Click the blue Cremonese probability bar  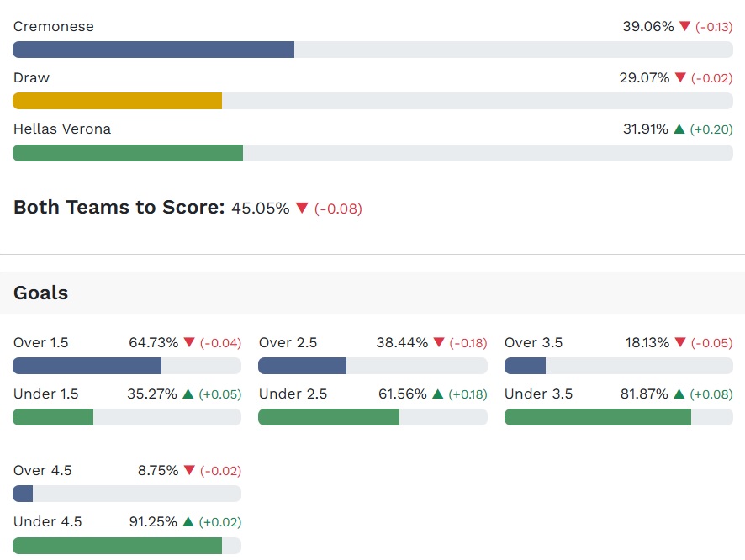coord(153,50)
